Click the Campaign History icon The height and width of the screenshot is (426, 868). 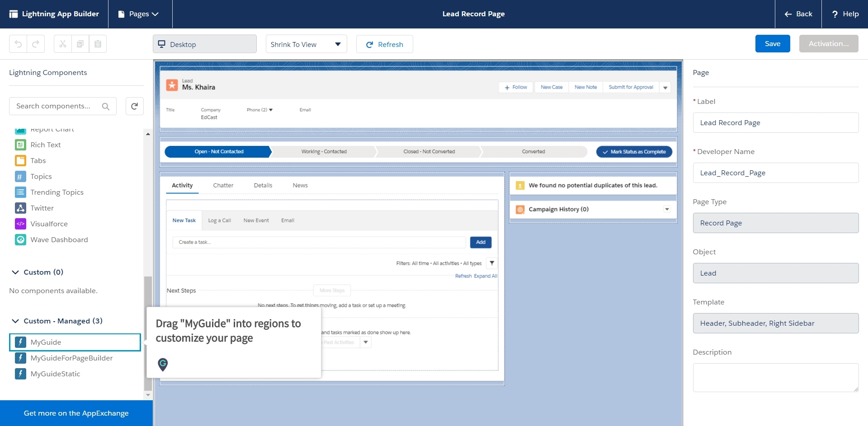[x=520, y=210]
